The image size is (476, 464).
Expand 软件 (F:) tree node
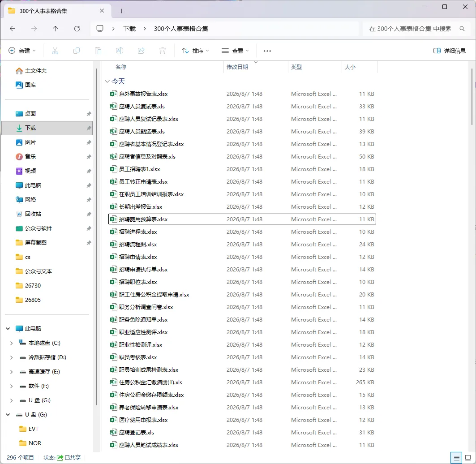[x=11, y=386]
